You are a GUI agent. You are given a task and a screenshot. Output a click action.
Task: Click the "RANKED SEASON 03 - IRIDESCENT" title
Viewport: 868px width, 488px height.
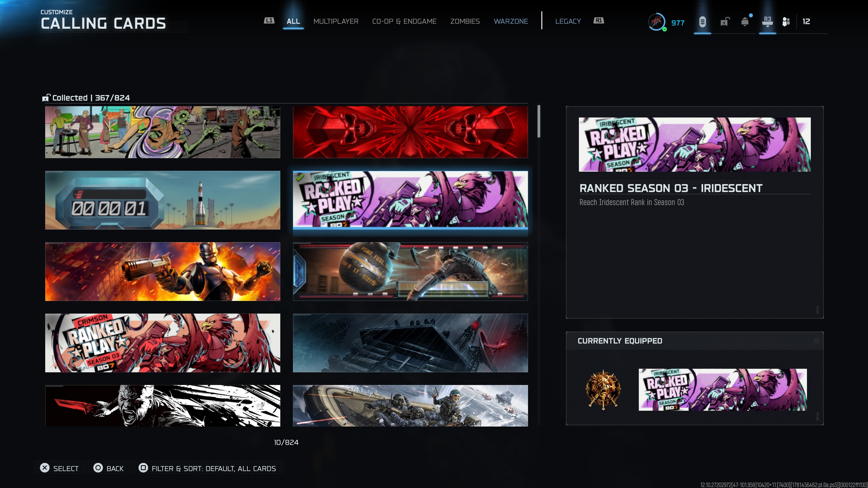671,188
